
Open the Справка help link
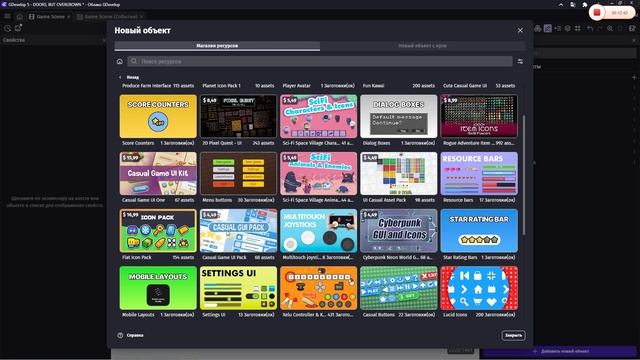pos(135,335)
